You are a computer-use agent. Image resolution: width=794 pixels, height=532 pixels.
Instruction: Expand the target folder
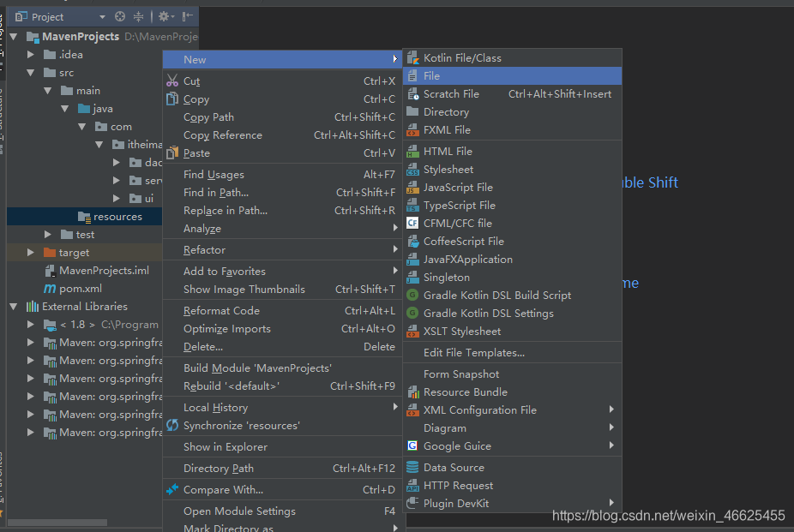click(x=30, y=253)
